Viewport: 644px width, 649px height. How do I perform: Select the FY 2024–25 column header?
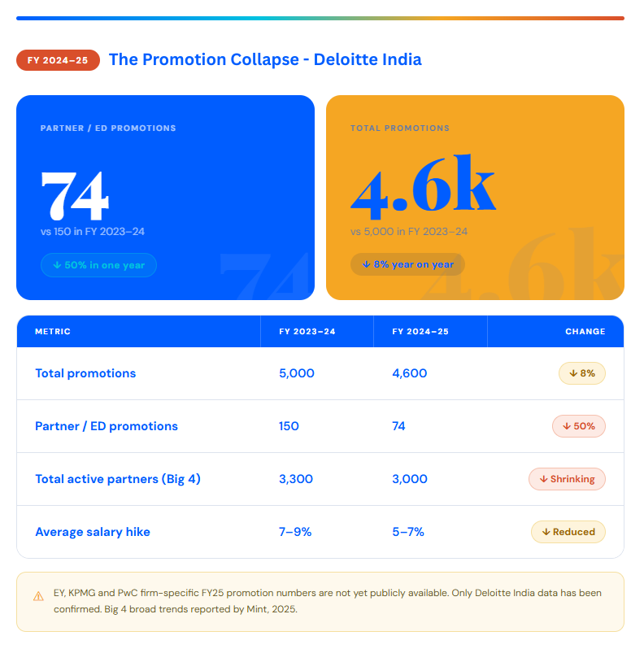point(420,332)
